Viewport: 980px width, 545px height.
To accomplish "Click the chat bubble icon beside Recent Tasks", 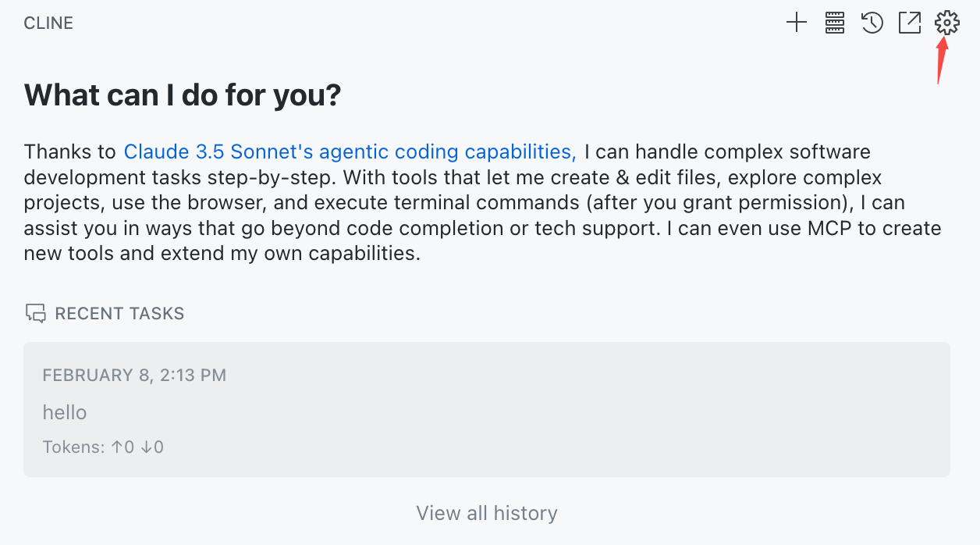I will [x=35, y=314].
